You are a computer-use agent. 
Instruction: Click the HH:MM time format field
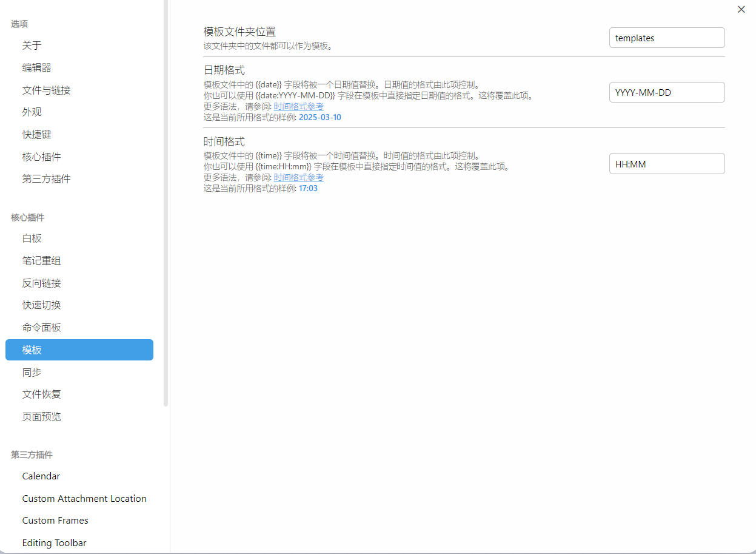pyautogui.click(x=666, y=163)
